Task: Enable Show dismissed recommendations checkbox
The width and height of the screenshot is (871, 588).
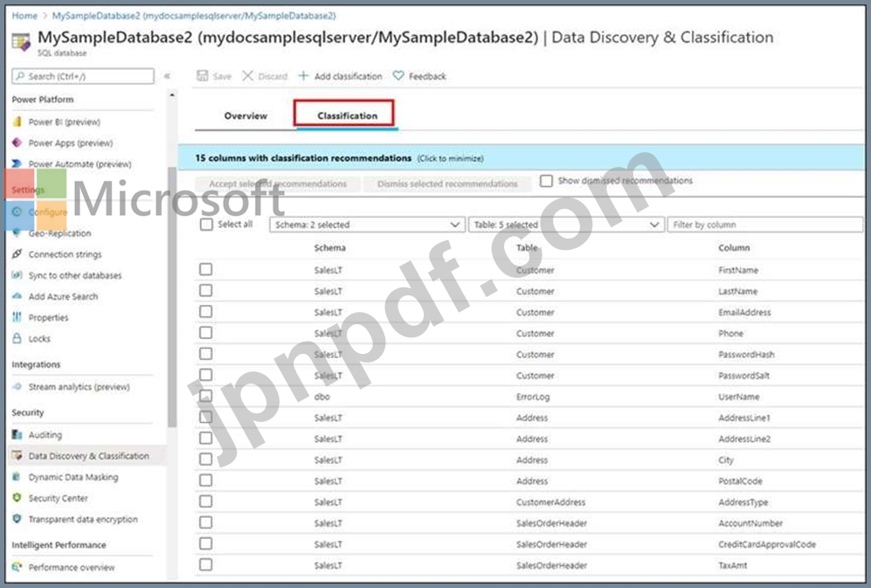Action: pos(547,181)
